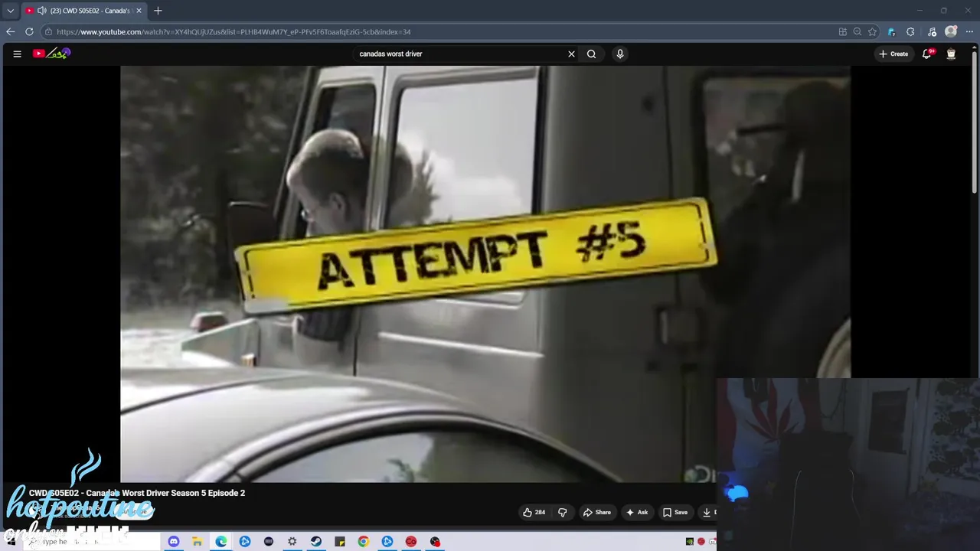
Task: Open browser settings three-dot menu
Action: point(969,32)
